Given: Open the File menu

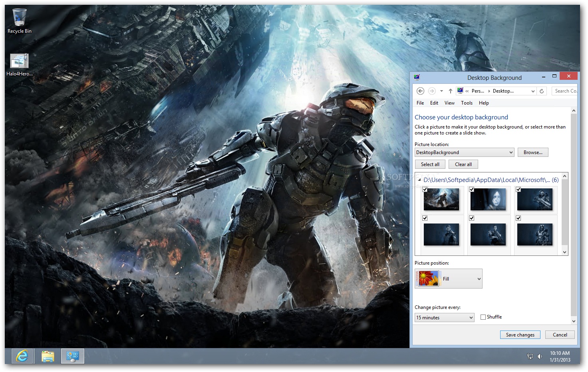Looking at the screenshot, I should (x=420, y=103).
